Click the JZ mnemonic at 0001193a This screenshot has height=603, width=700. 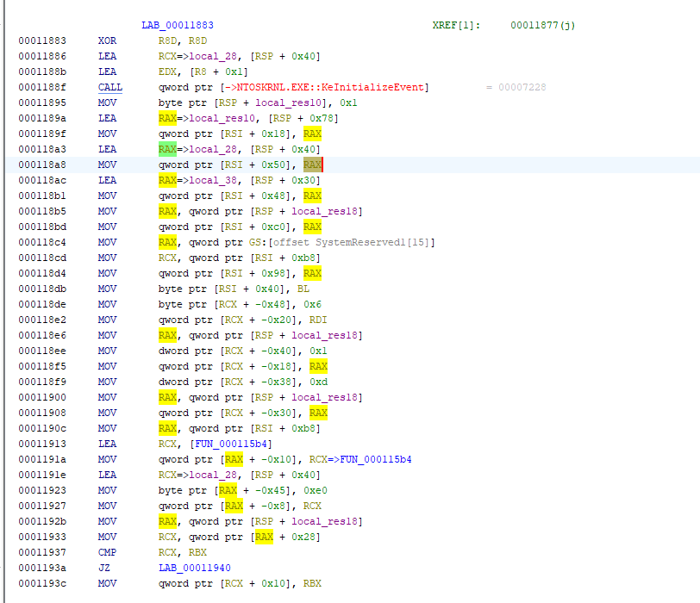point(103,568)
